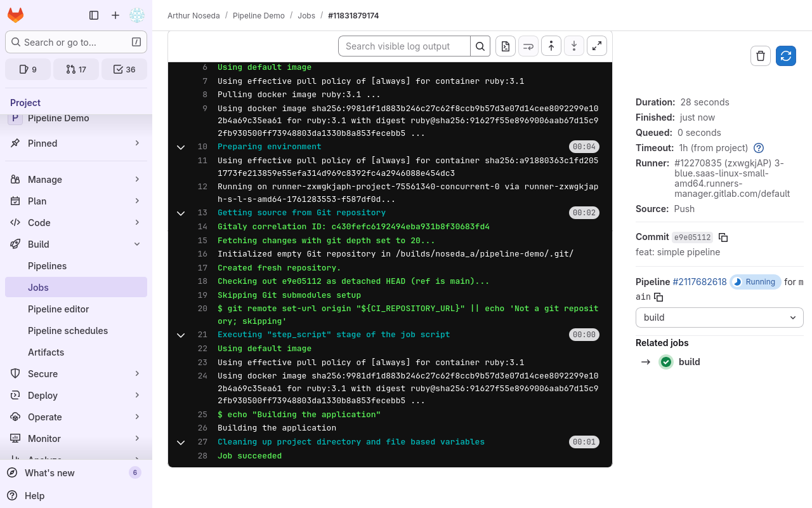Click the show raw log icon
The height and width of the screenshot is (508, 812).
pyautogui.click(x=506, y=46)
